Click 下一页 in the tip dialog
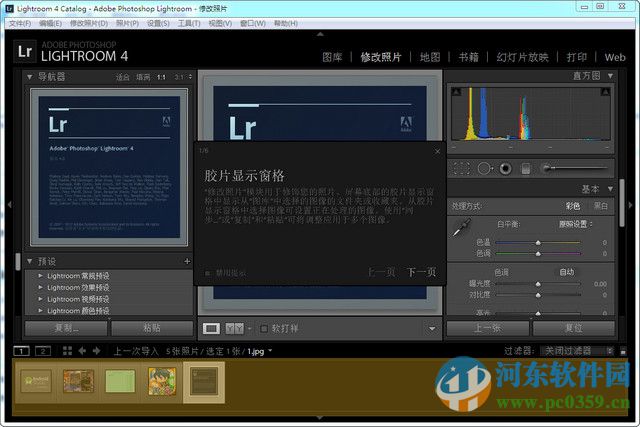 click(x=422, y=272)
